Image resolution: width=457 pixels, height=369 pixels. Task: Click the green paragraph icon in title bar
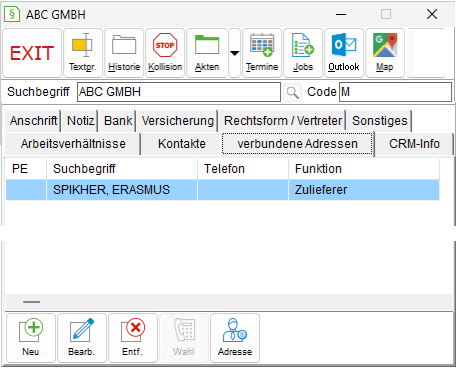point(12,14)
